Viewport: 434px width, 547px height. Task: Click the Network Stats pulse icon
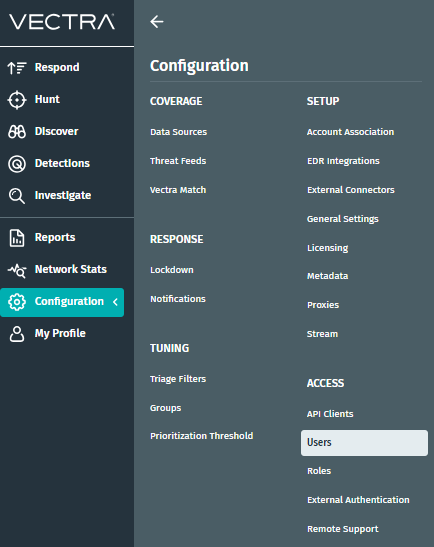click(17, 270)
